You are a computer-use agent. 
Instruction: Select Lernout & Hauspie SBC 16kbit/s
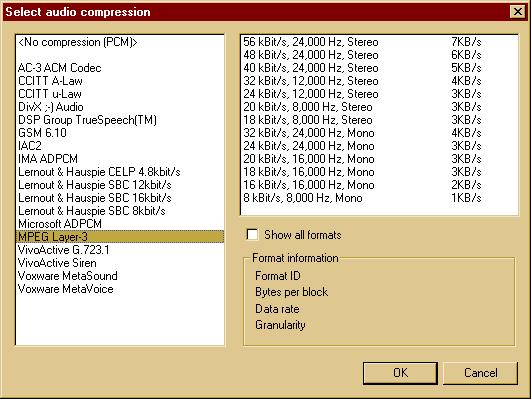point(120,198)
